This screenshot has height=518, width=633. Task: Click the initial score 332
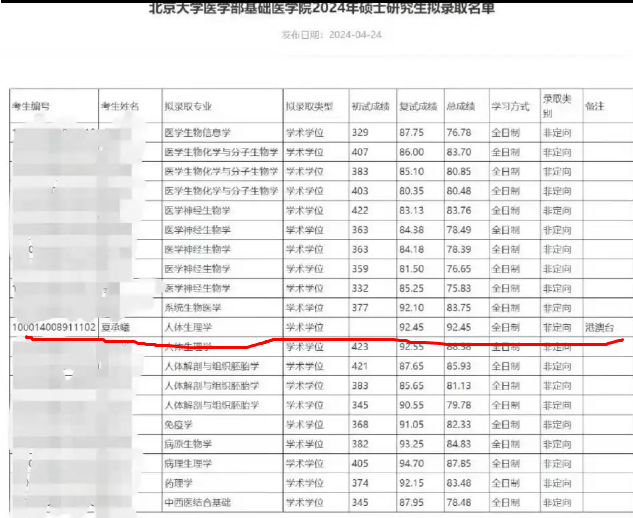[x=360, y=288]
